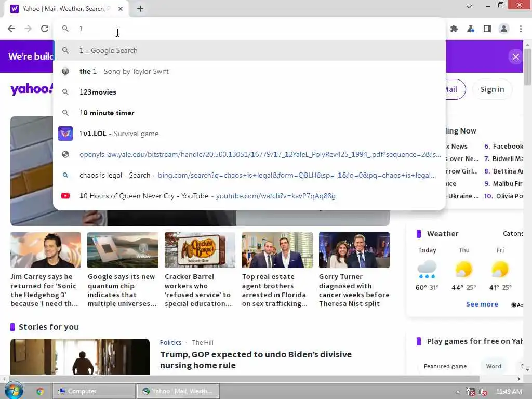The image size is (532, 399).
Task: Click the nursing home story image
Action: (80, 356)
